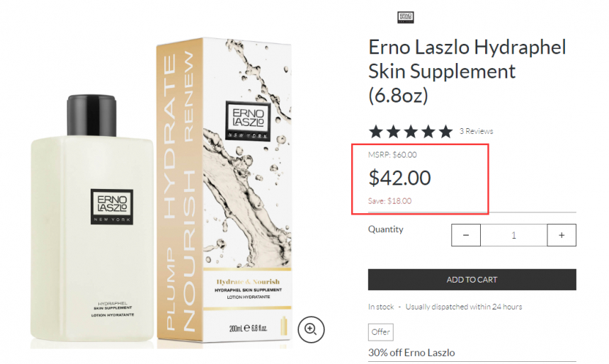Click the Erno Laszlo logo on the box
This screenshot has height=364, width=609.
(x=248, y=120)
